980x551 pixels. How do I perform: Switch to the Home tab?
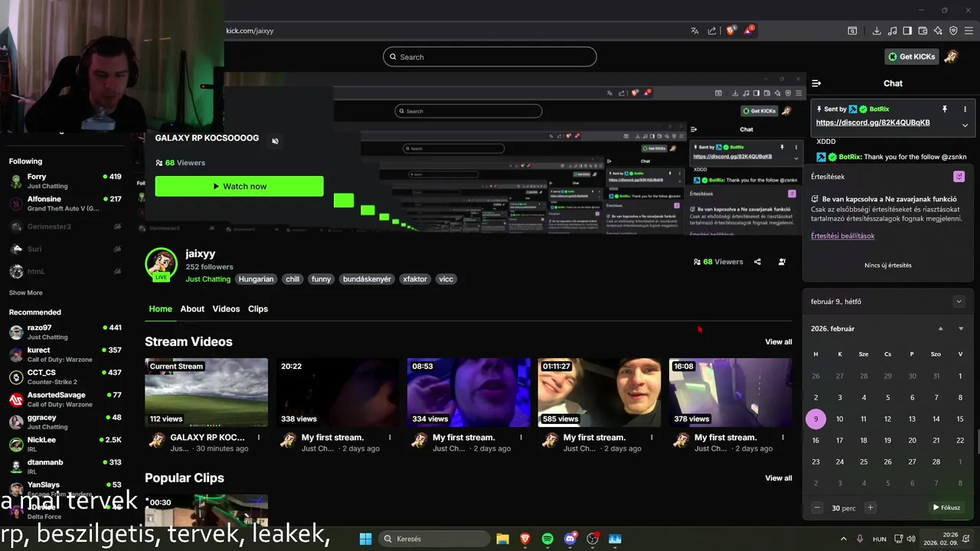point(160,309)
